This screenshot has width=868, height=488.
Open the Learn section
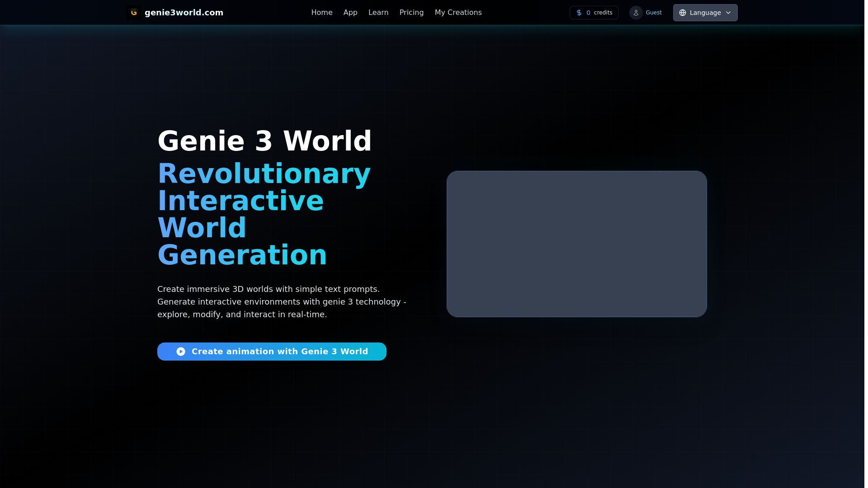tap(378, 12)
